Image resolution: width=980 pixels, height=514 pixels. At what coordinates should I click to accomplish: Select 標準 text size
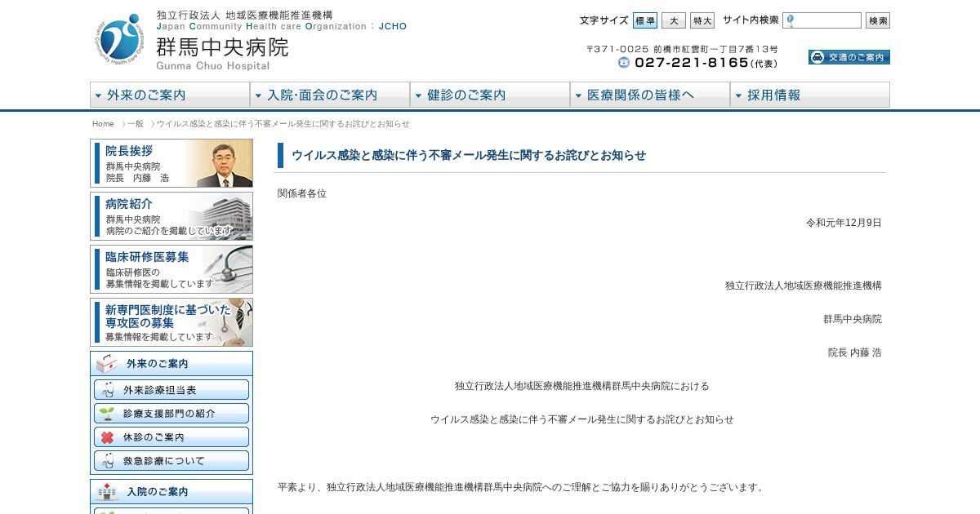644,20
